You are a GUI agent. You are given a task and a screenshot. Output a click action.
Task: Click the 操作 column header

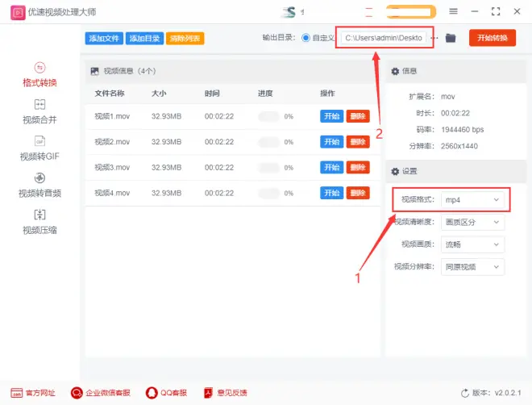328,94
